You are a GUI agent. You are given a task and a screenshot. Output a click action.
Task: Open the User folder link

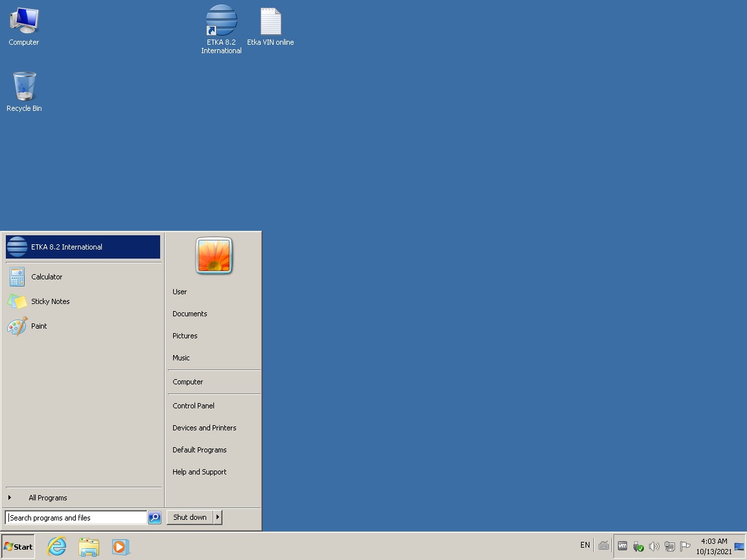click(180, 292)
